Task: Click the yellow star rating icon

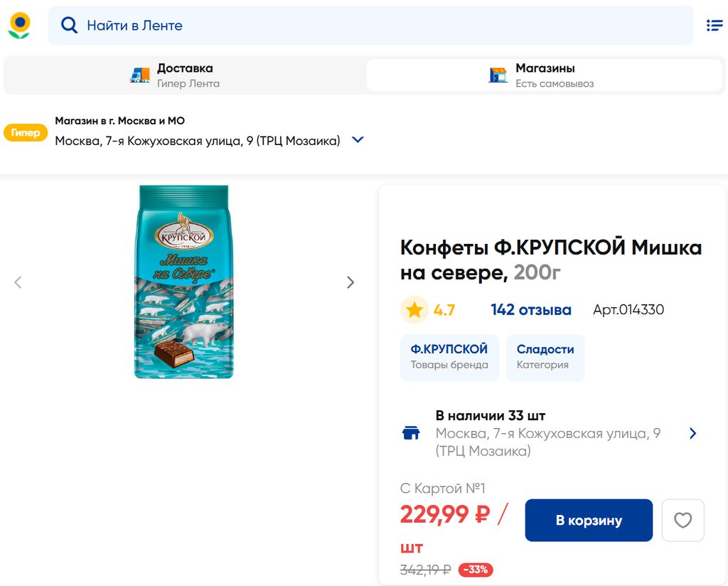Action: pyautogui.click(x=414, y=310)
